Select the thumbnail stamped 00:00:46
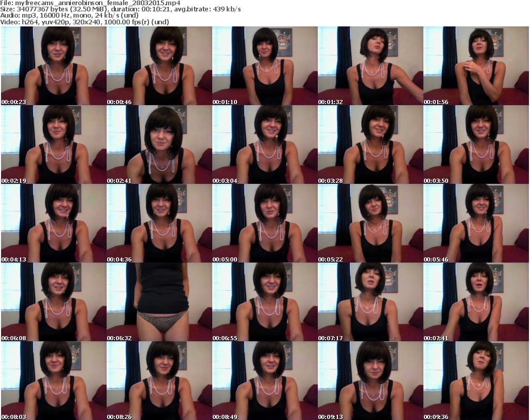The image size is (530, 420). (159, 66)
